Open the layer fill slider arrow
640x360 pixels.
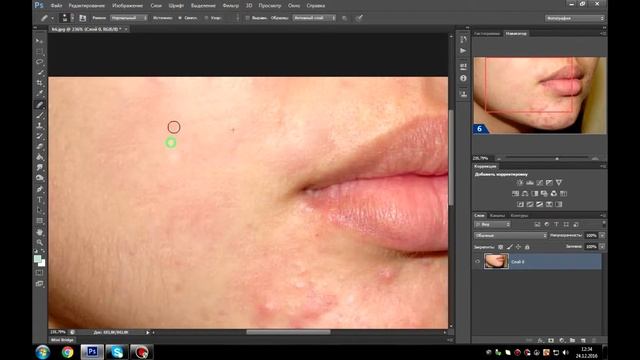click(x=602, y=247)
